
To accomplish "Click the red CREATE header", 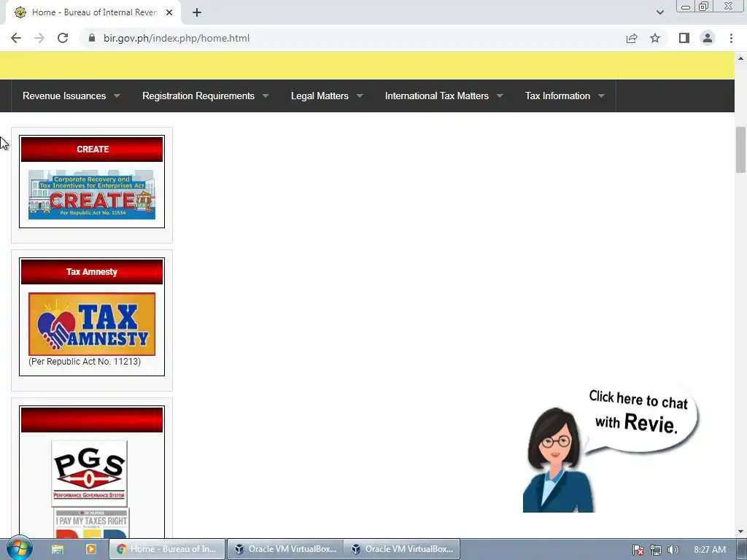I will click(92, 149).
